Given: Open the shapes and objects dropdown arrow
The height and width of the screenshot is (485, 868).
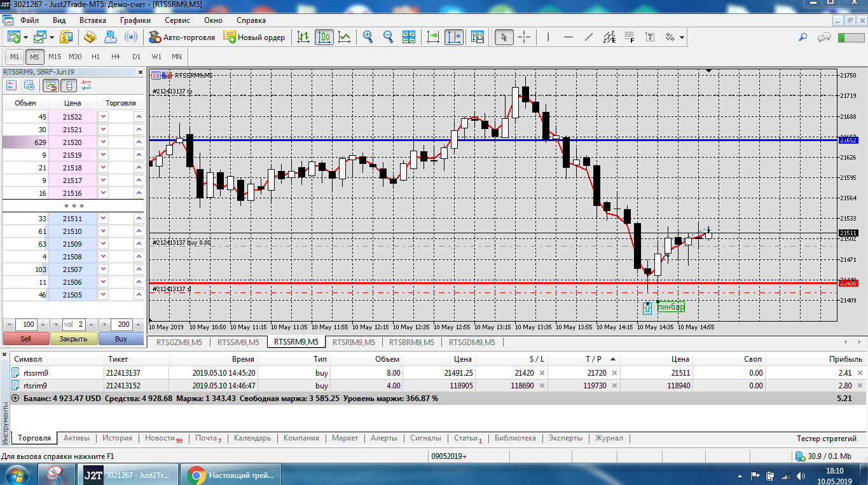Looking at the screenshot, I should (x=682, y=38).
